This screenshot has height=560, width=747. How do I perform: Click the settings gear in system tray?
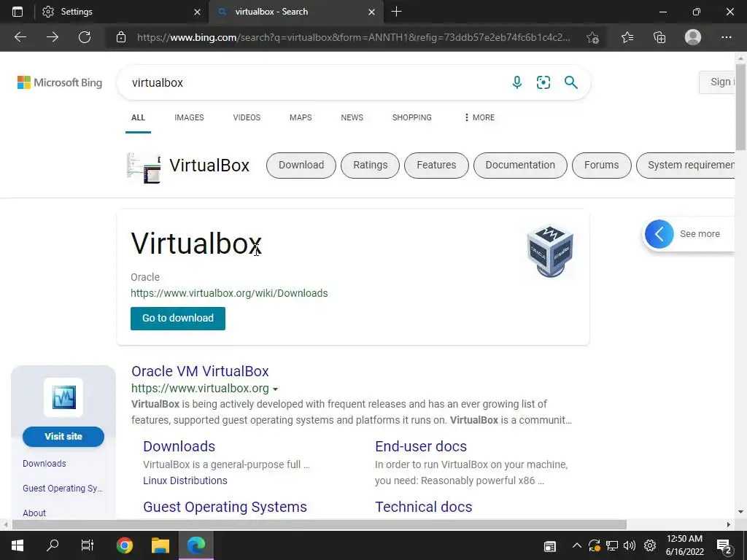tap(650, 545)
